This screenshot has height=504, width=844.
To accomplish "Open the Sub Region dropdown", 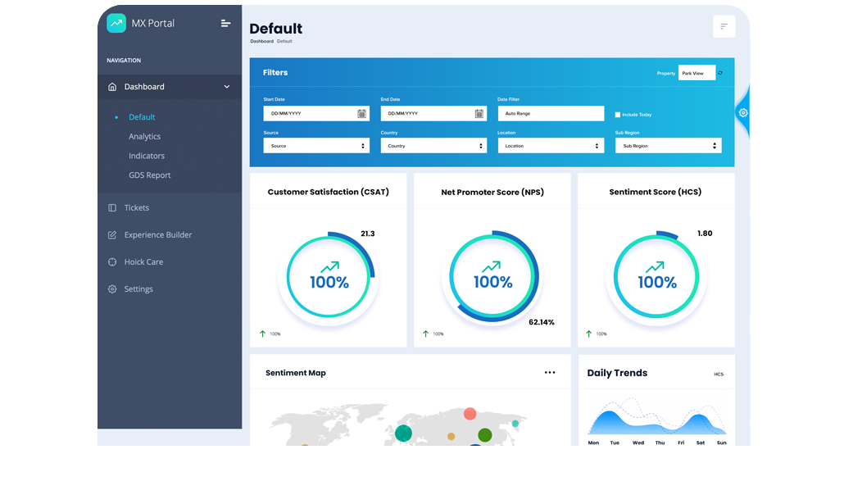I will point(668,146).
